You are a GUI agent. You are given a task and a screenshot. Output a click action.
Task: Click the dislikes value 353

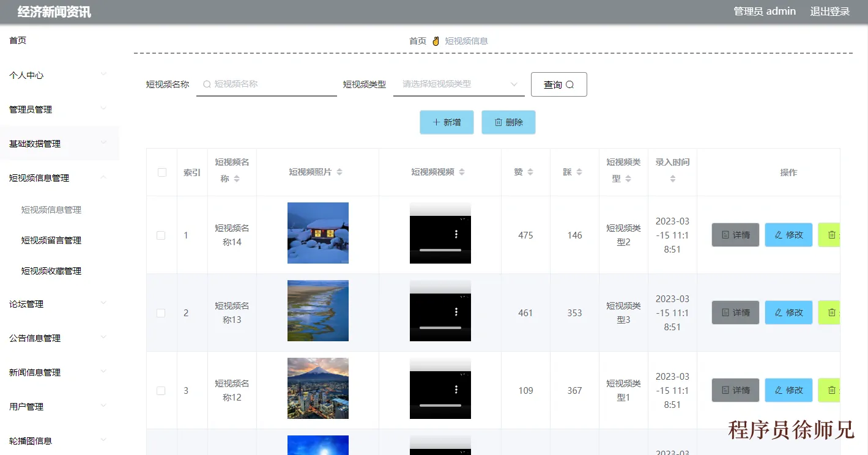(x=574, y=313)
